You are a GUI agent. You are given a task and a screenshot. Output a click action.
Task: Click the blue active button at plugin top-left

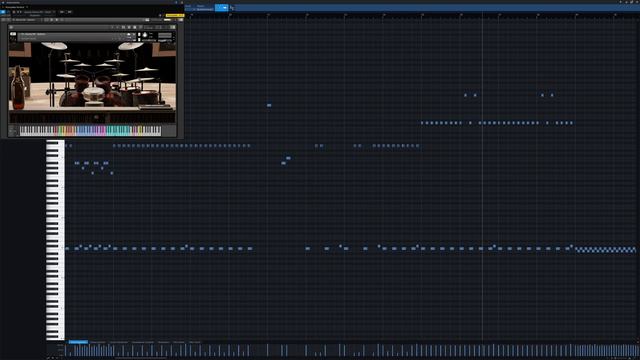tap(3, 12)
